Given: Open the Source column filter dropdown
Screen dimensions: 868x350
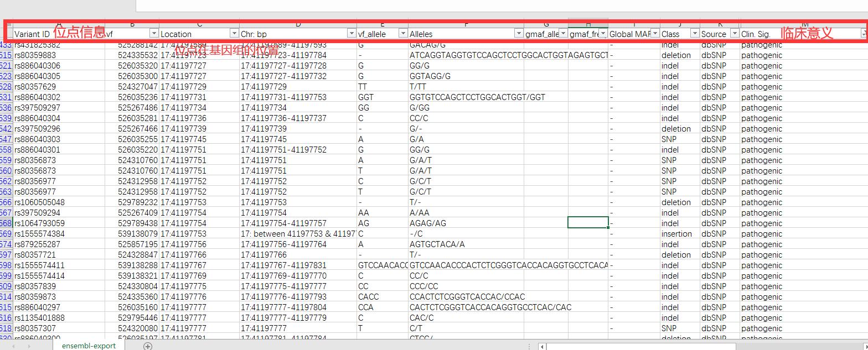Looking at the screenshot, I should (x=735, y=34).
